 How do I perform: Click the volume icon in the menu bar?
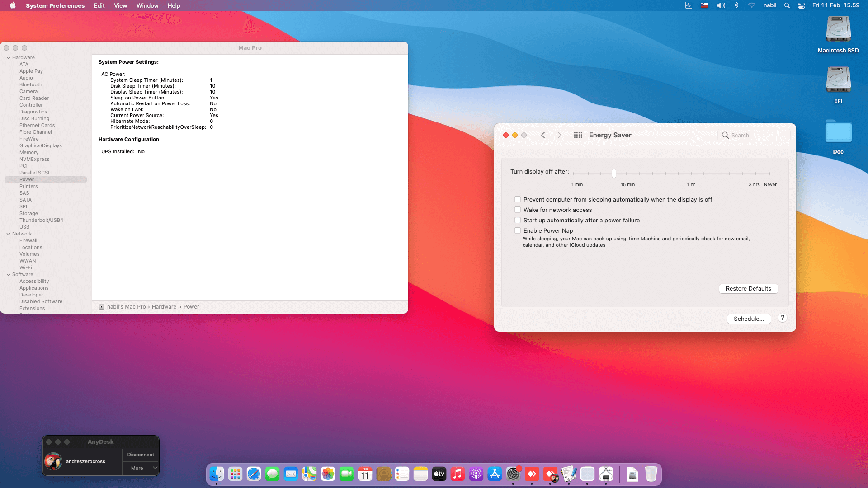coord(721,5)
